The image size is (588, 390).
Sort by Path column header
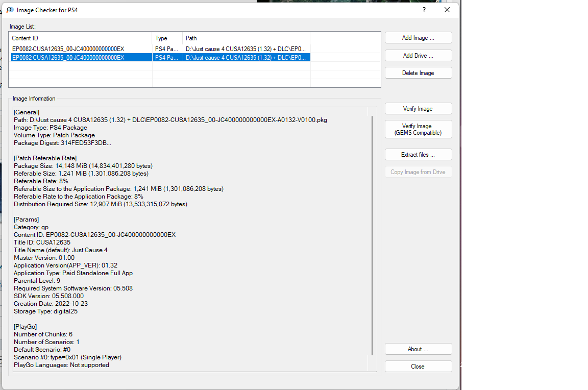click(247, 38)
